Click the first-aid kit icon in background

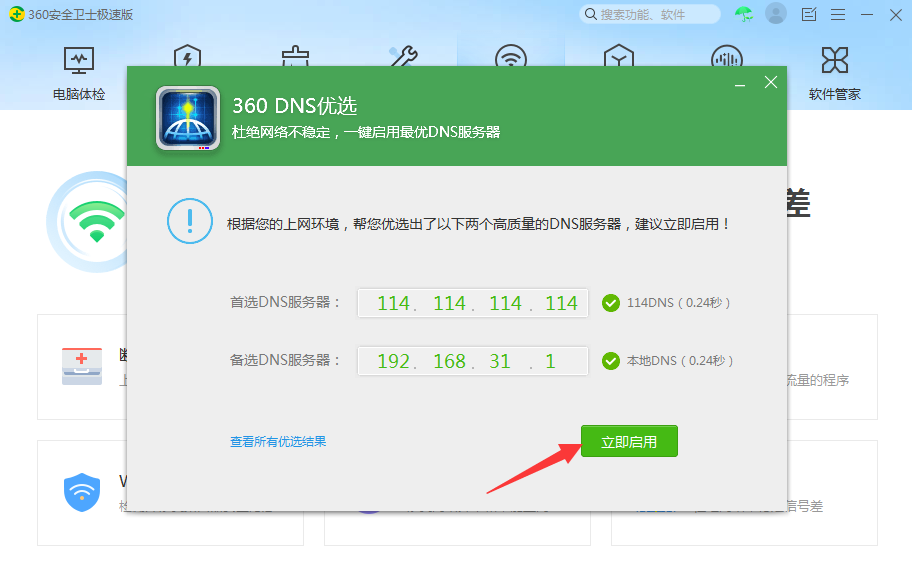point(82,366)
